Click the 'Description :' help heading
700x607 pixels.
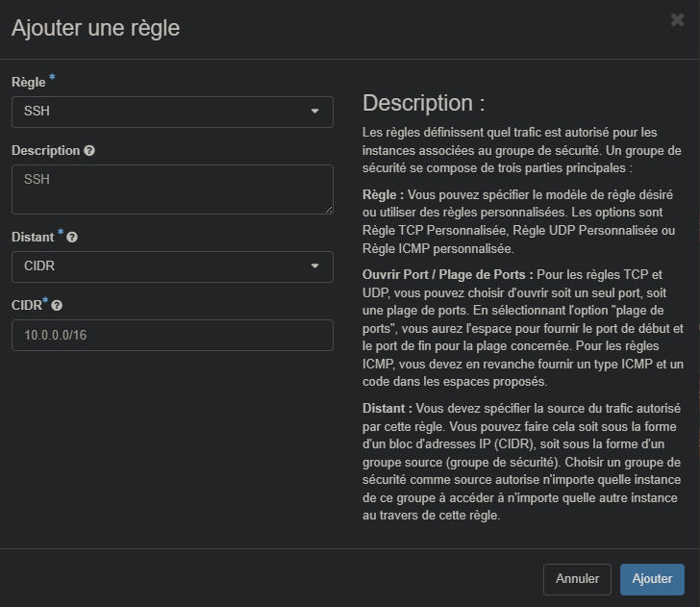tap(423, 103)
